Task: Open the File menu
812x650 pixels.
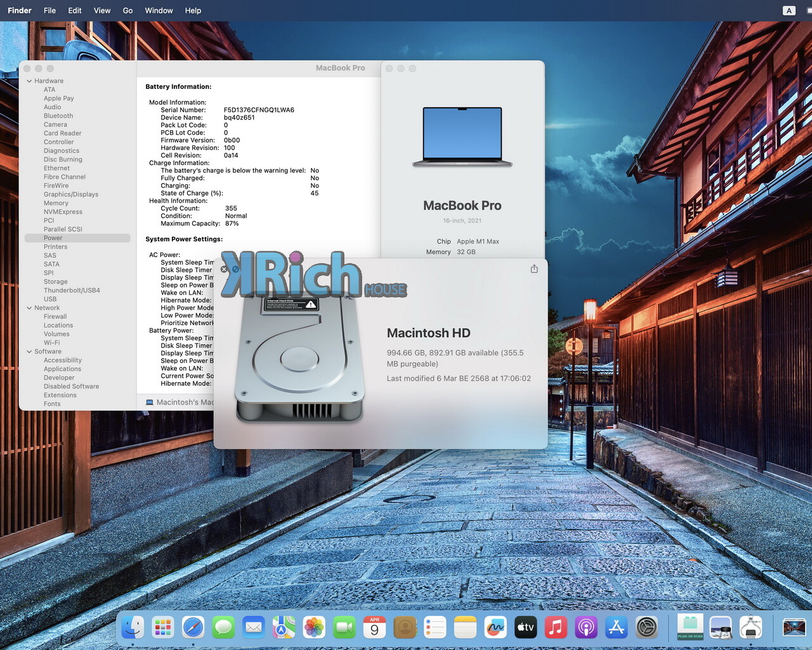Action: coord(49,10)
